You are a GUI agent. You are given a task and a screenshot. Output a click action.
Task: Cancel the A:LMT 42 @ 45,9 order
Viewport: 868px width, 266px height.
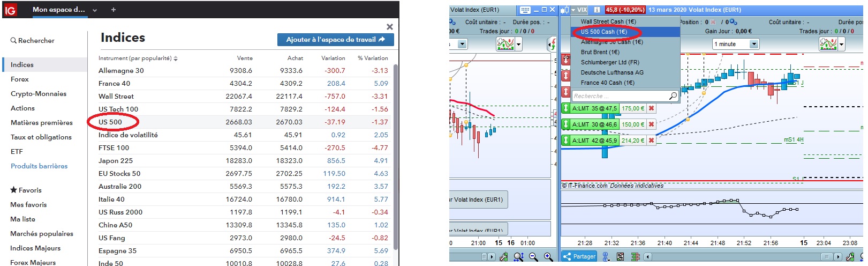pyautogui.click(x=651, y=141)
